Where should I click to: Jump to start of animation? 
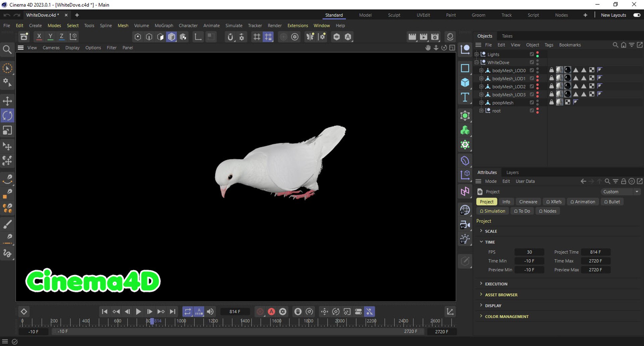pos(105,311)
